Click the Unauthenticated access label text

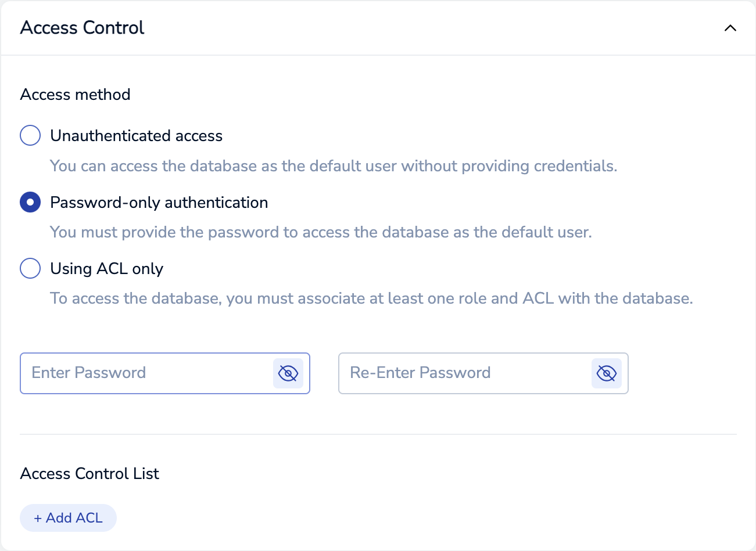click(x=136, y=136)
